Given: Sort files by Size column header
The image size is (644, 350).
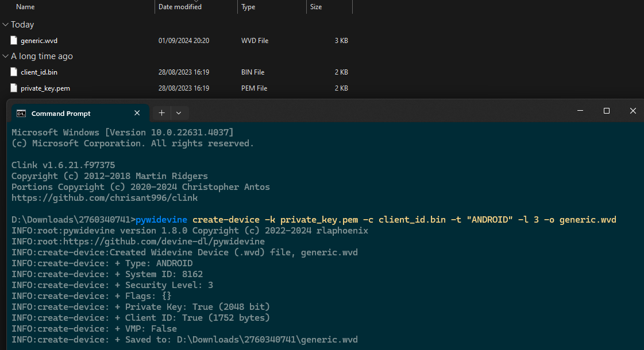Looking at the screenshot, I should click(x=316, y=7).
